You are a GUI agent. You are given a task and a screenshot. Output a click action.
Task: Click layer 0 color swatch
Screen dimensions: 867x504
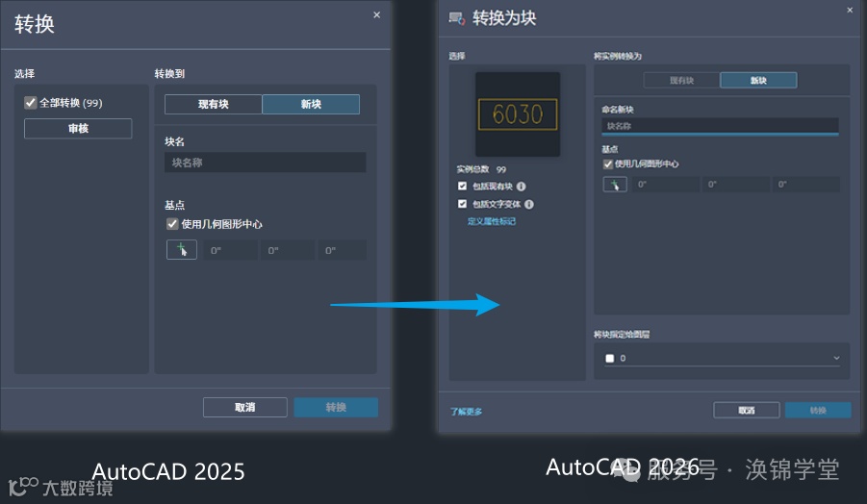click(610, 358)
